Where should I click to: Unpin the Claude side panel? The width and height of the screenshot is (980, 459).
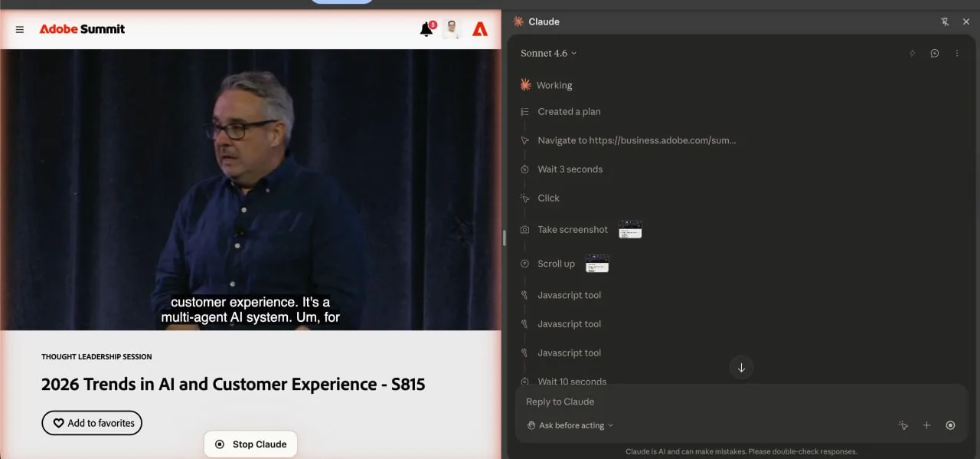(x=945, y=21)
